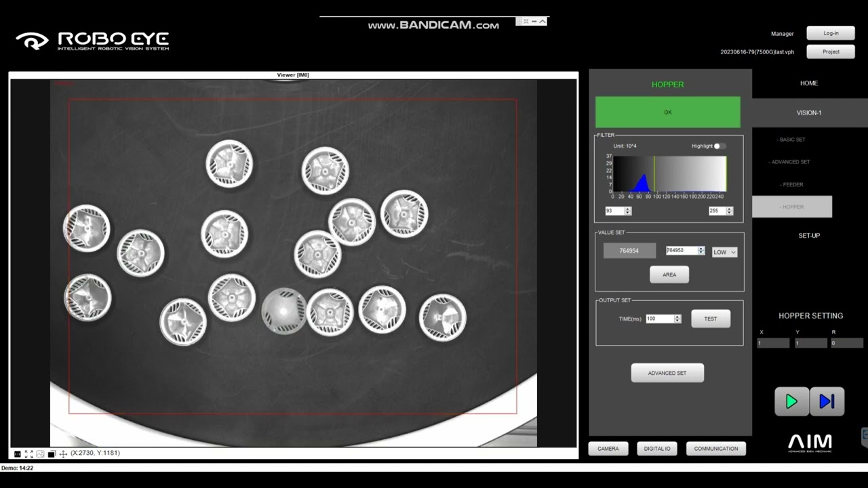This screenshot has height=488, width=868.
Task: Click the 93 threshold input field
Action: pyautogui.click(x=614, y=211)
